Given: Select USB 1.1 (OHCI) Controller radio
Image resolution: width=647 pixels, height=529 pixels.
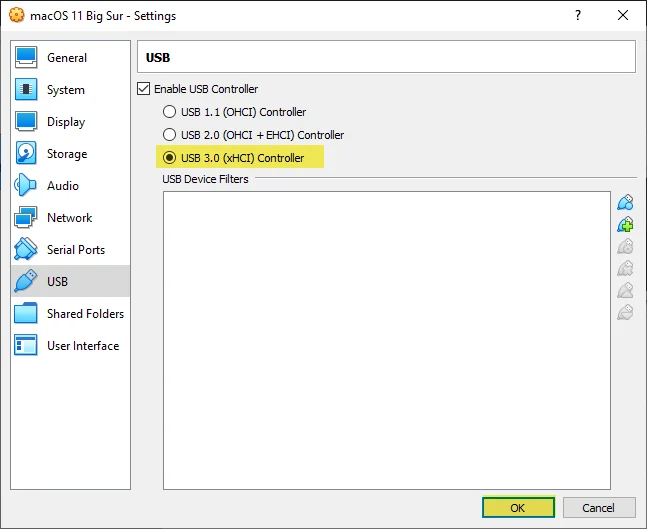Looking at the screenshot, I should coord(169,112).
